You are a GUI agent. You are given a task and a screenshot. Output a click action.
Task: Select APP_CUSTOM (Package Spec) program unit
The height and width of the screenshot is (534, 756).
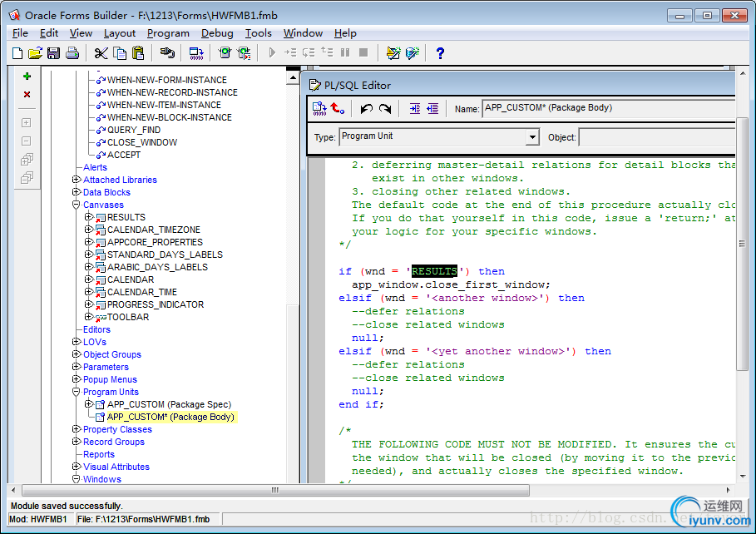coord(169,404)
